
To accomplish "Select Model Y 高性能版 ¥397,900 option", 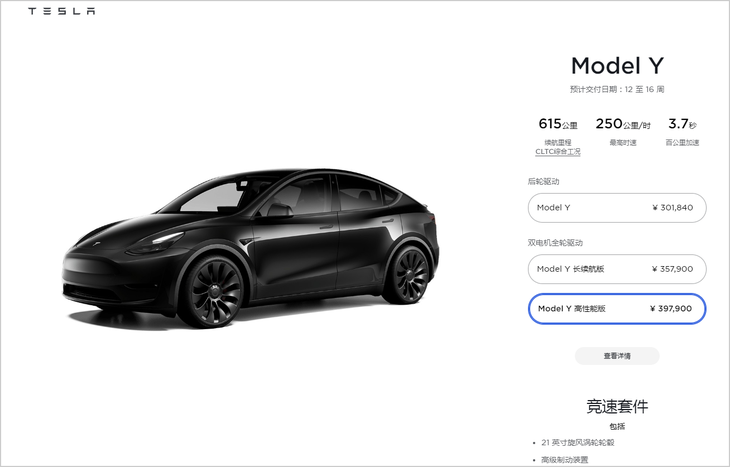I will (x=617, y=309).
